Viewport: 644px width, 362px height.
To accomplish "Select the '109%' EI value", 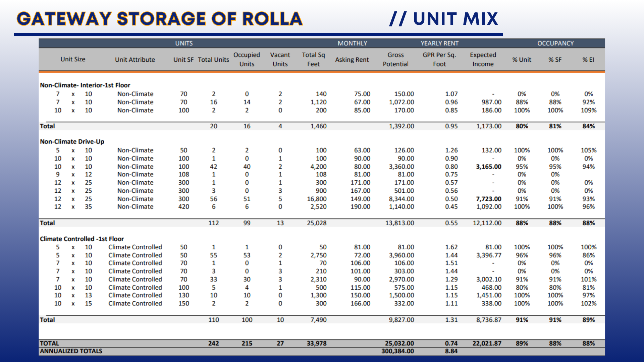I will 589,110.
